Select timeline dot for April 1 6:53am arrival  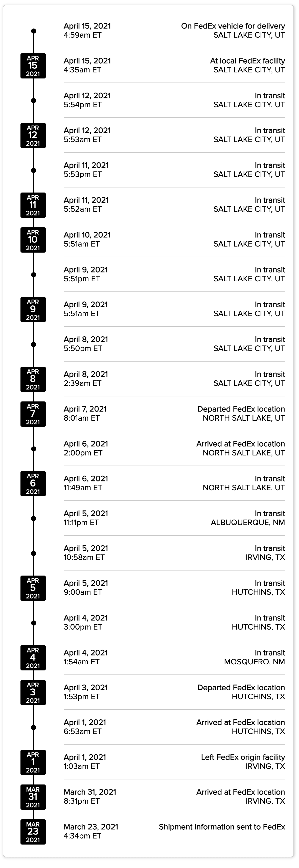tap(33, 727)
